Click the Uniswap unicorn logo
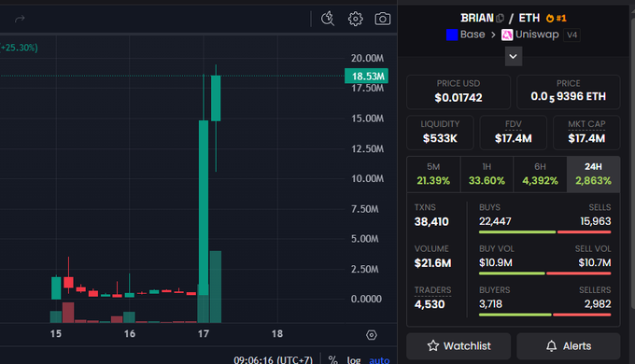 tap(507, 35)
